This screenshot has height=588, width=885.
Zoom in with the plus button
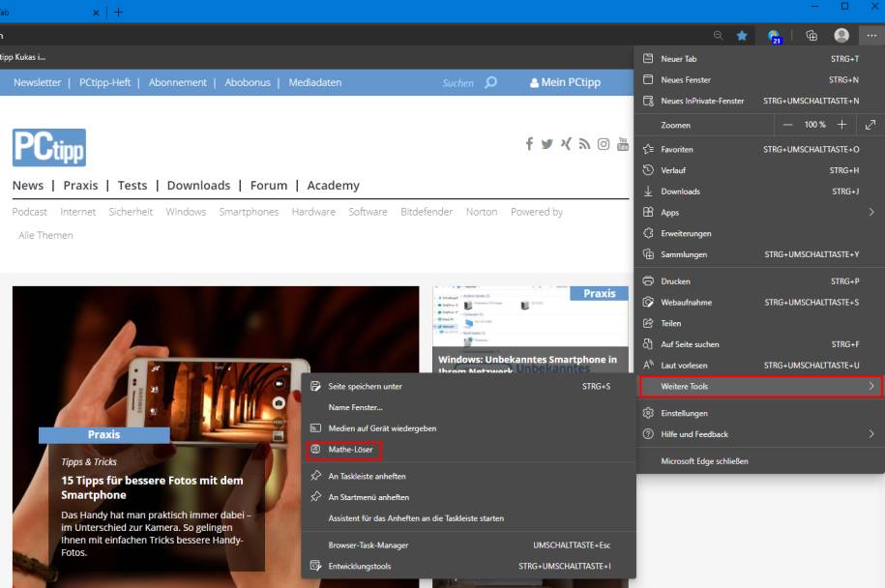click(841, 125)
